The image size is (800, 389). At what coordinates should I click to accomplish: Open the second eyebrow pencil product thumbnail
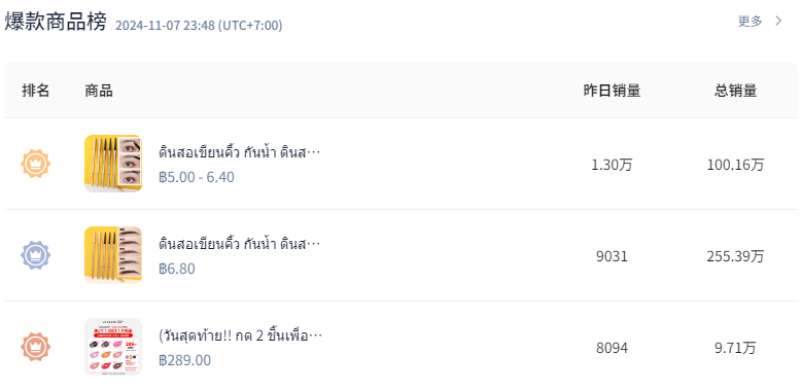pyautogui.click(x=113, y=255)
